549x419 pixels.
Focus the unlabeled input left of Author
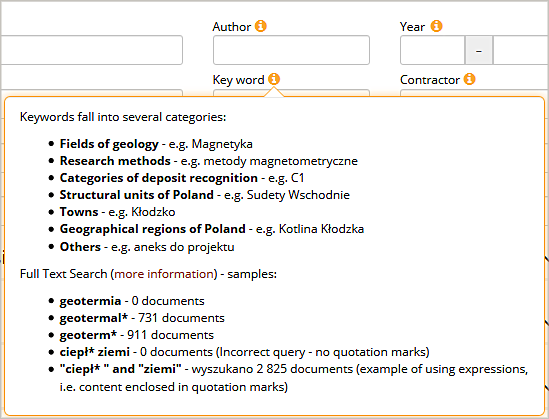click(91, 50)
